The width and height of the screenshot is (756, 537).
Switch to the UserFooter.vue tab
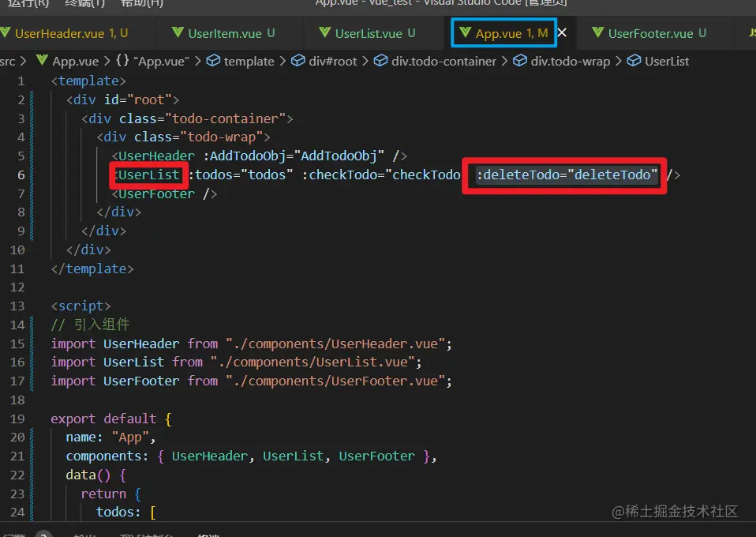(650, 33)
